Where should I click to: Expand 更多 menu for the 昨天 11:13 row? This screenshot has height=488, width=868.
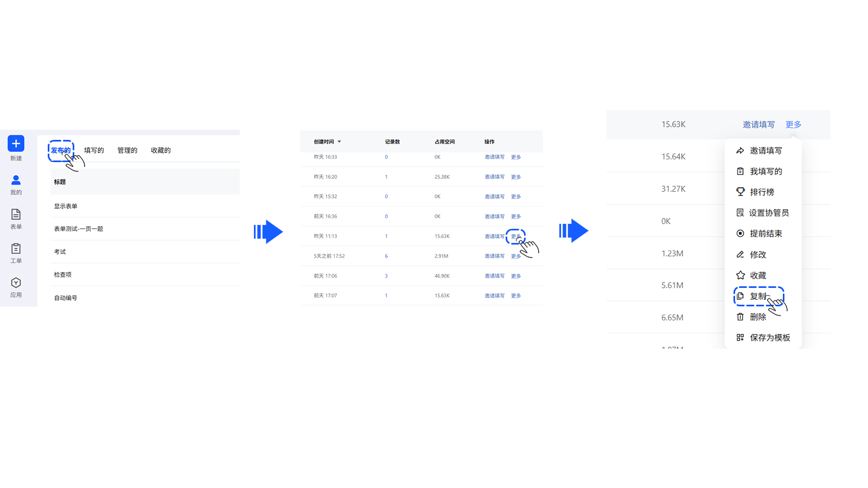click(x=515, y=236)
